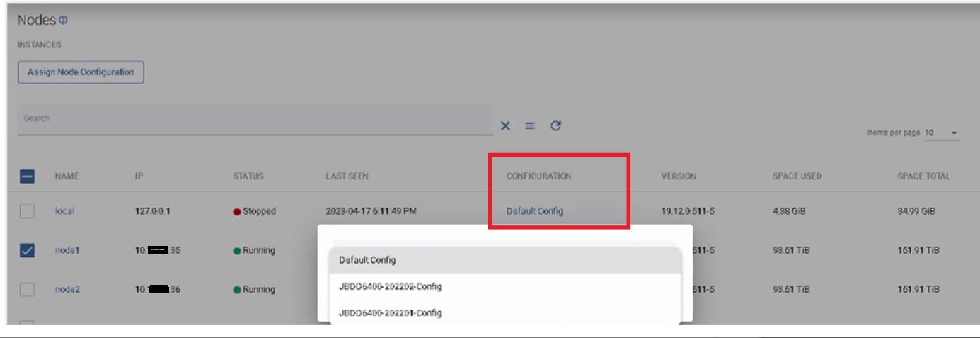This screenshot has width=980, height=338.
Task: Open the Items per page dropdown
Action: point(942,133)
